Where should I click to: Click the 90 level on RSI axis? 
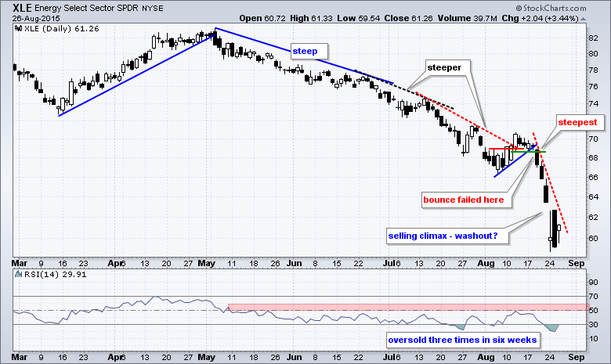click(593, 283)
